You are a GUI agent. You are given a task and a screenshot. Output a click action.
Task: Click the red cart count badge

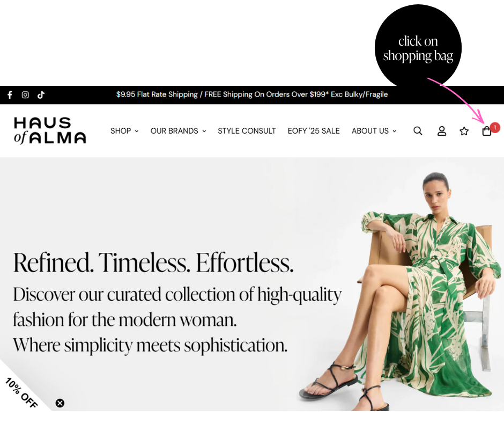pos(495,127)
